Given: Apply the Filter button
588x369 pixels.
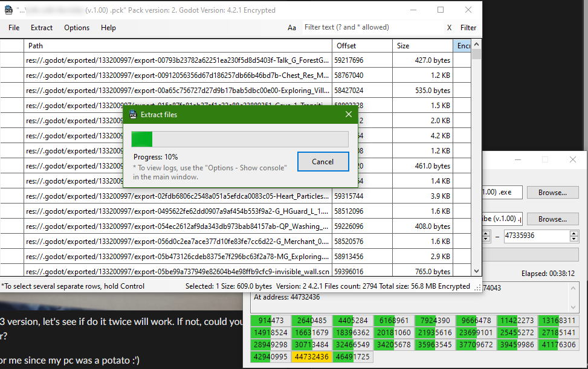Looking at the screenshot, I should 468,28.
